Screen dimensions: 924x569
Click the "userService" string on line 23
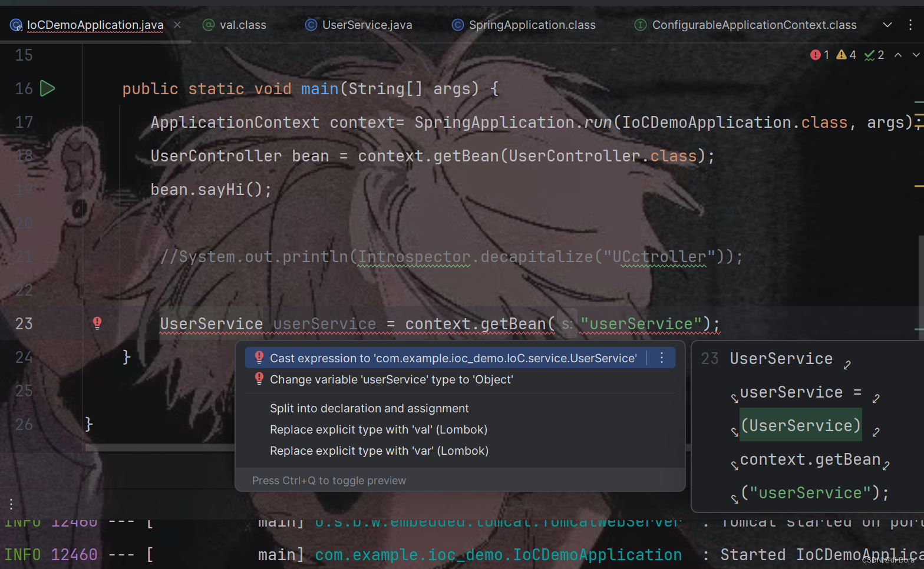click(x=641, y=324)
